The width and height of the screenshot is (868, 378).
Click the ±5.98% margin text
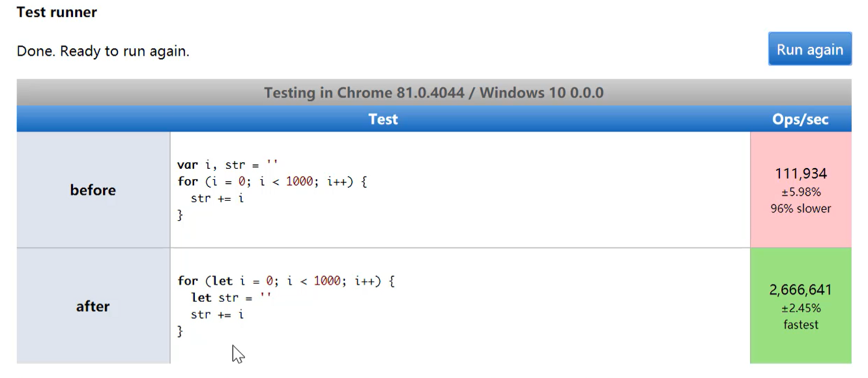coord(800,192)
